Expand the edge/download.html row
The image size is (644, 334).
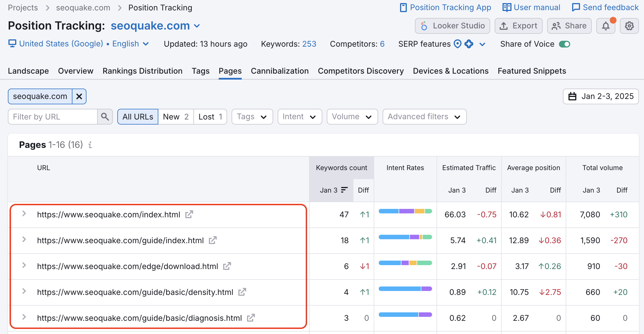(x=24, y=266)
